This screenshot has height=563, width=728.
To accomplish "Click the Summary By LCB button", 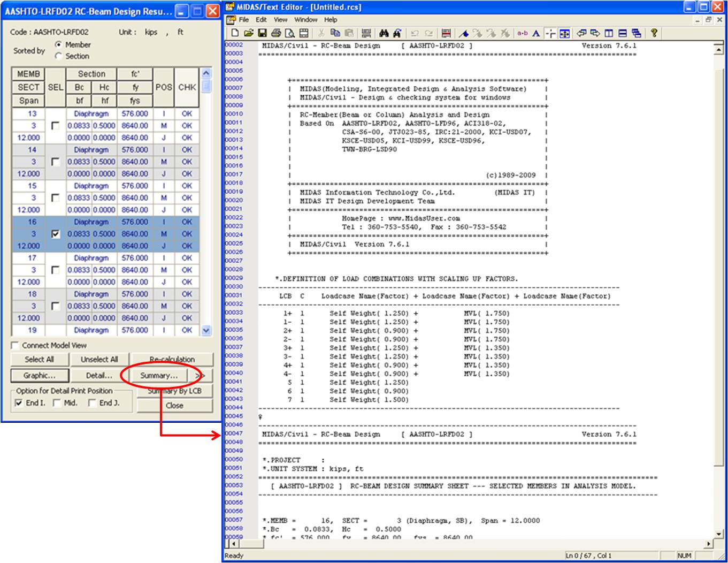I will (x=174, y=391).
